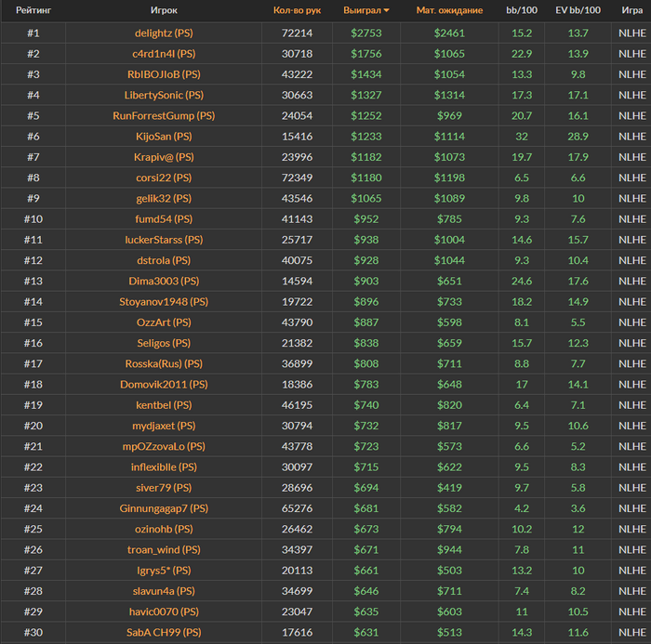The image size is (651, 644).
Task: Click Stoyanov1948 (PS) player name
Action: tap(164, 302)
